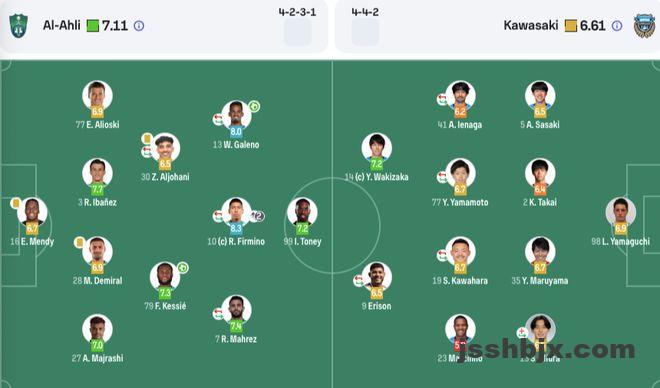Viewport: 660px width, 388px height.
Task: Click the goal icon beside F. Kessié
Action: [x=183, y=268]
